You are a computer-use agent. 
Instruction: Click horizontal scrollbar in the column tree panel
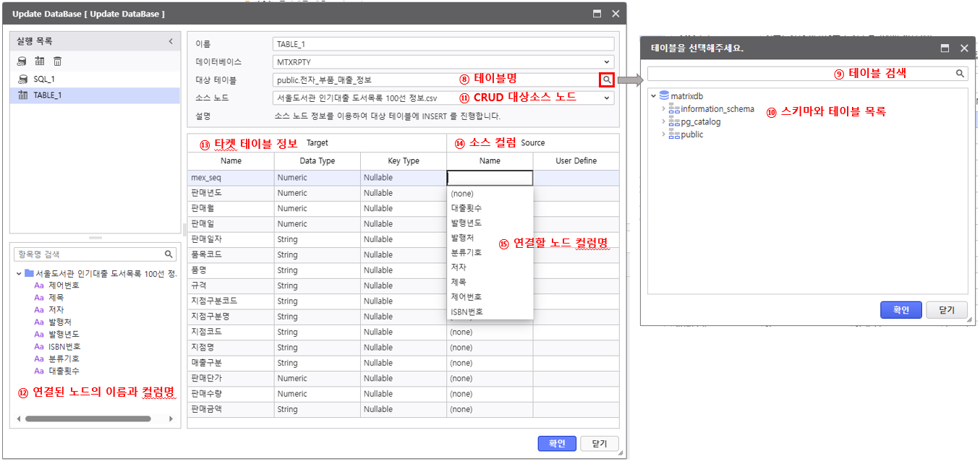coord(87,418)
